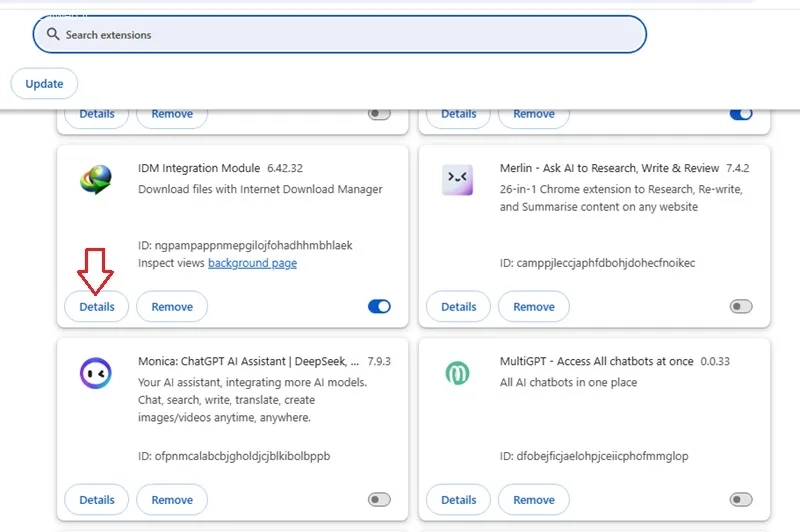Disable the IDM Integration Module toggle

(379, 307)
